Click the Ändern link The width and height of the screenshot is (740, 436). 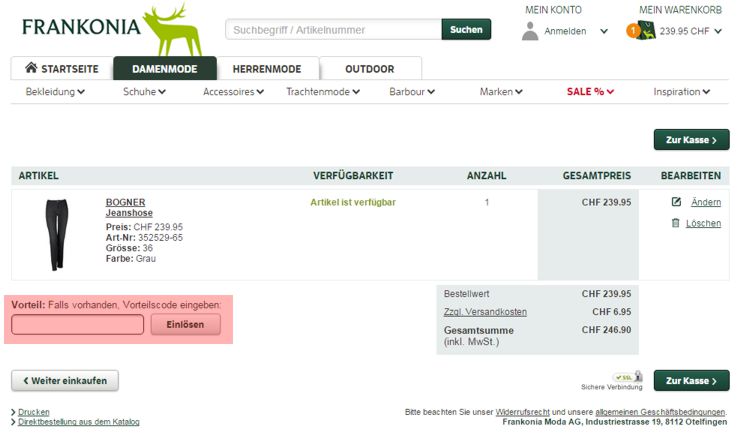pyautogui.click(x=706, y=202)
